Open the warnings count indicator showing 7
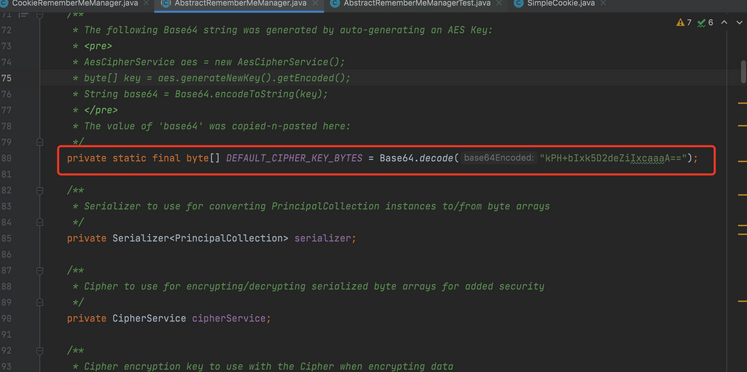This screenshot has height=372, width=747. pos(684,22)
